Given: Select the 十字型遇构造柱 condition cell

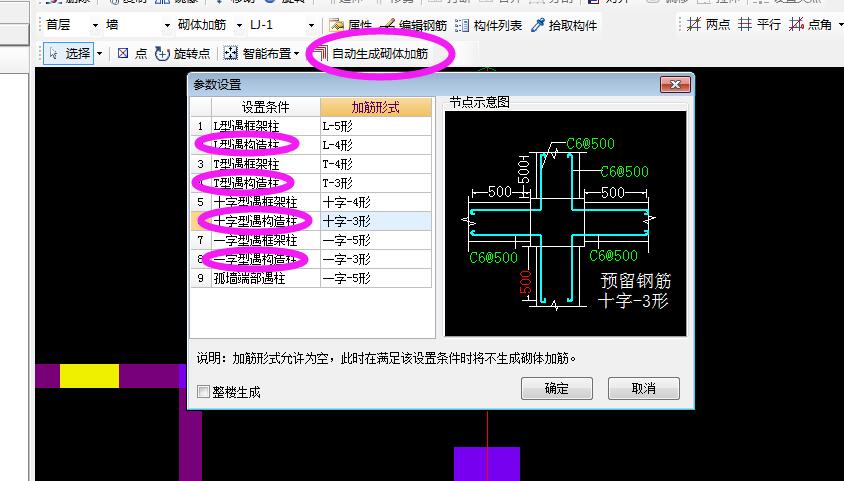Looking at the screenshot, I should click(x=266, y=221).
